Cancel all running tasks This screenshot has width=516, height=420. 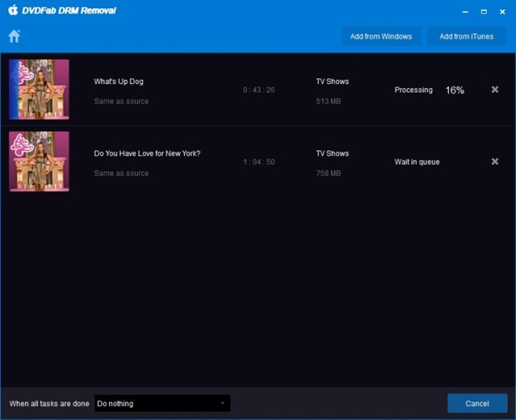477,403
